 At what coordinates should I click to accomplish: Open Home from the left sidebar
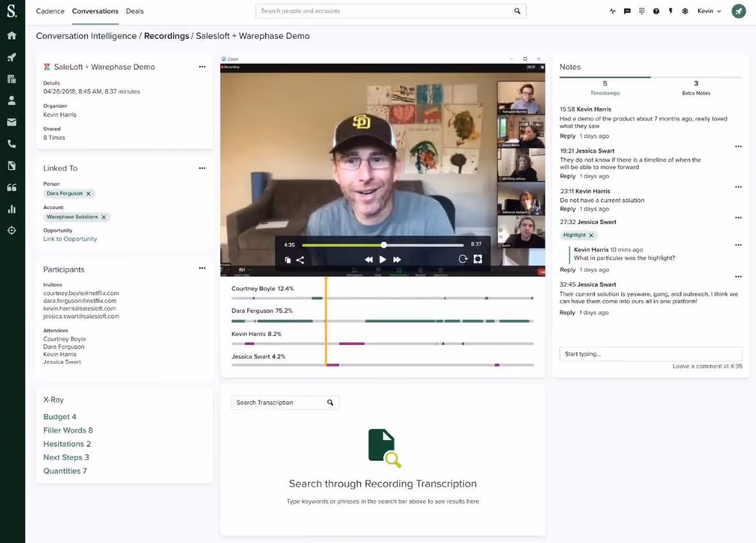click(x=12, y=35)
